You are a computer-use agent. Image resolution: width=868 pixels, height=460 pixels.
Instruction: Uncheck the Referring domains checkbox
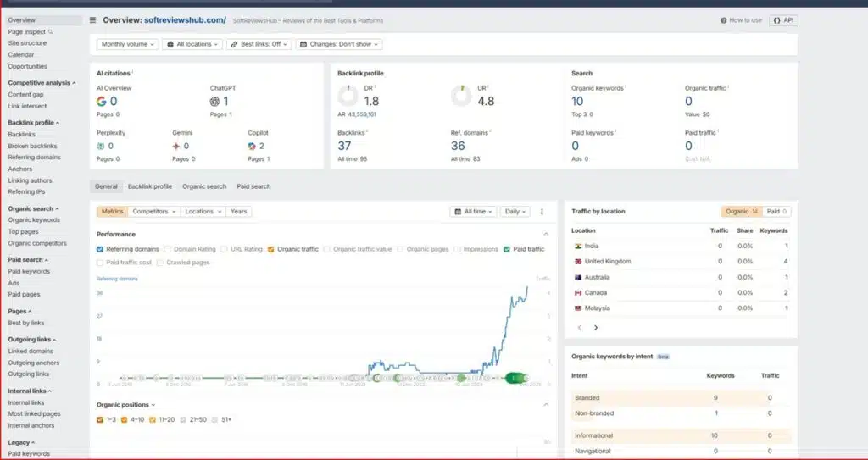pos(100,249)
